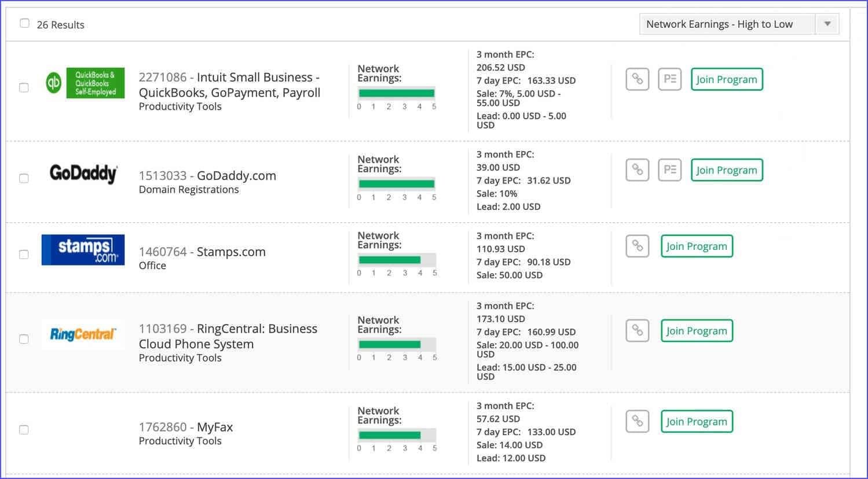
Task: Select the checkbox for the GoDaddy.com row
Action: [x=24, y=178]
